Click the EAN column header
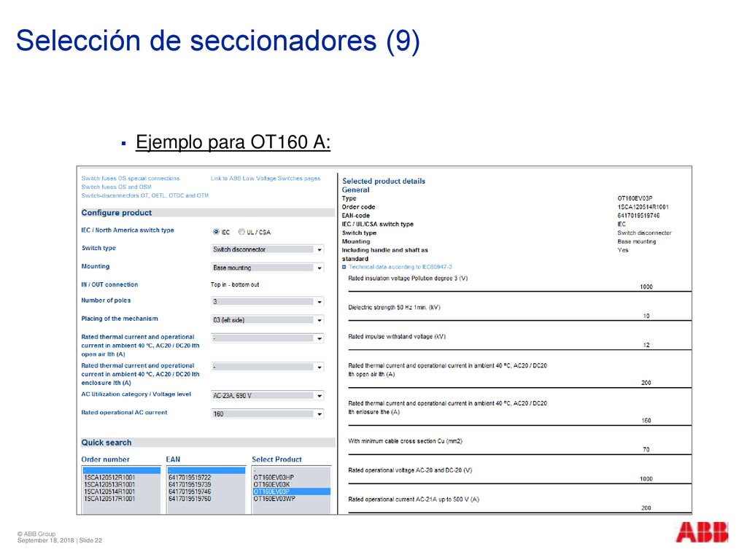 pyautogui.click(x=173, y=459)
